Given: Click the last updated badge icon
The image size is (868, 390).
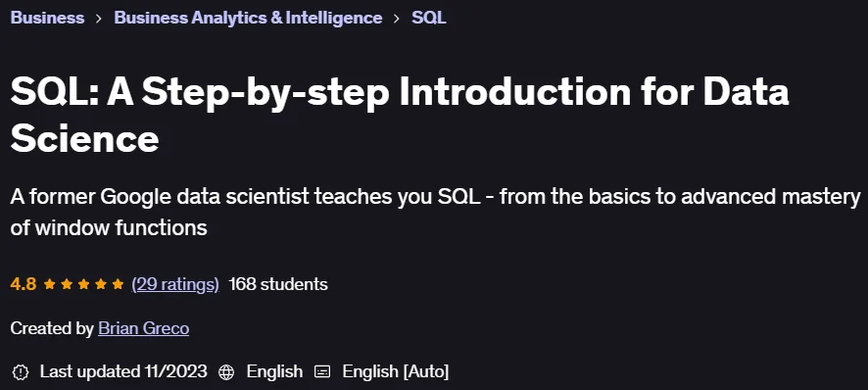Looking at the screenshot, I should (20, 371).
